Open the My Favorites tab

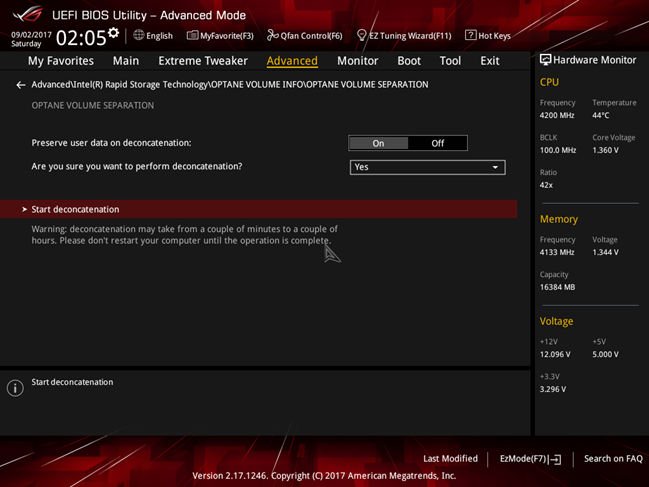tap(61, 61)
